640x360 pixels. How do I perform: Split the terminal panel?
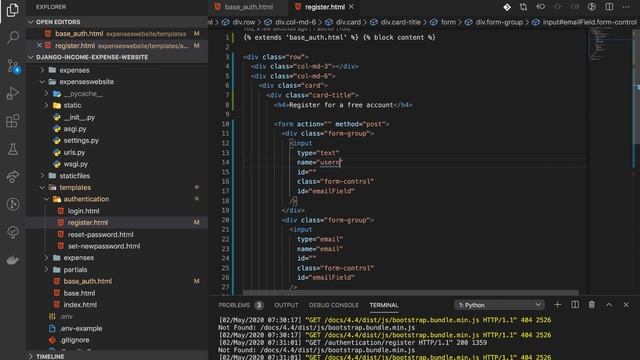click(x=575, y=305)
